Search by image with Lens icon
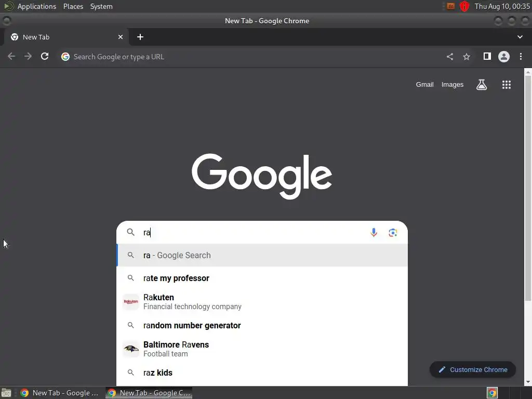Viewport: 532px width, 399px height. [x=393, y=232]
